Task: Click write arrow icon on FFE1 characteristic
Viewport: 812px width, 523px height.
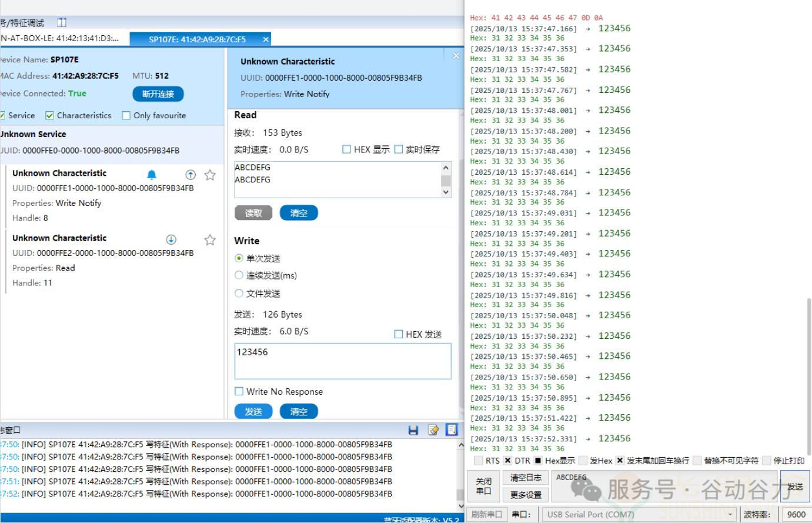Action: [x=191, y=175]
